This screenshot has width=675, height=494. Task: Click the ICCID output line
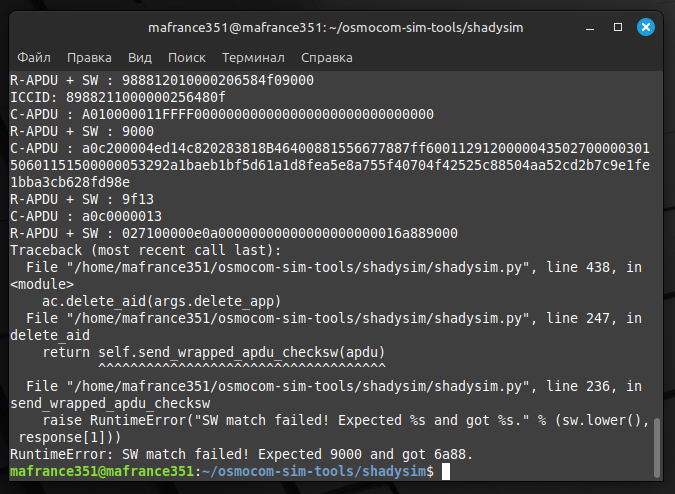coord(117,97)
